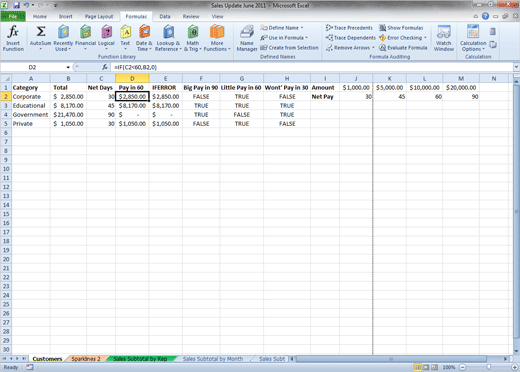Switch to the Home ribbon tab
Viewport: 520px width, 372px height.
click(40, 16)
